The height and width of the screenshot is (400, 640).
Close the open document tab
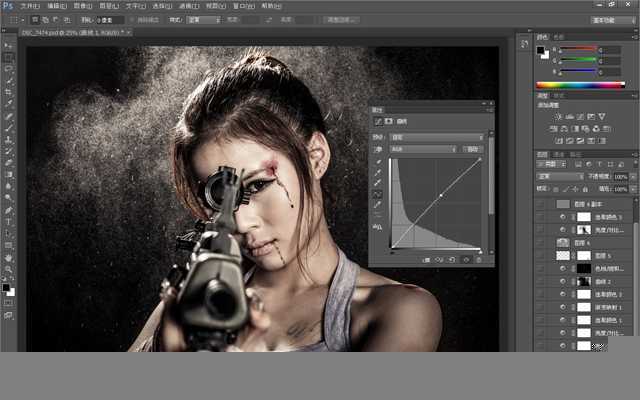(x=129, y=32)
